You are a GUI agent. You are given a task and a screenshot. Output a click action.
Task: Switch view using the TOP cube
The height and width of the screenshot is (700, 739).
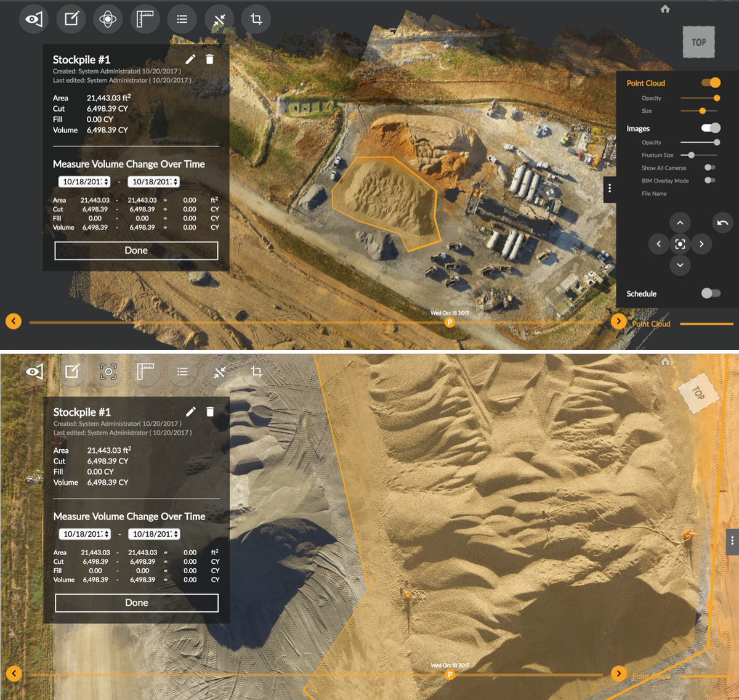pyautogui.click(x=698, y=42)
